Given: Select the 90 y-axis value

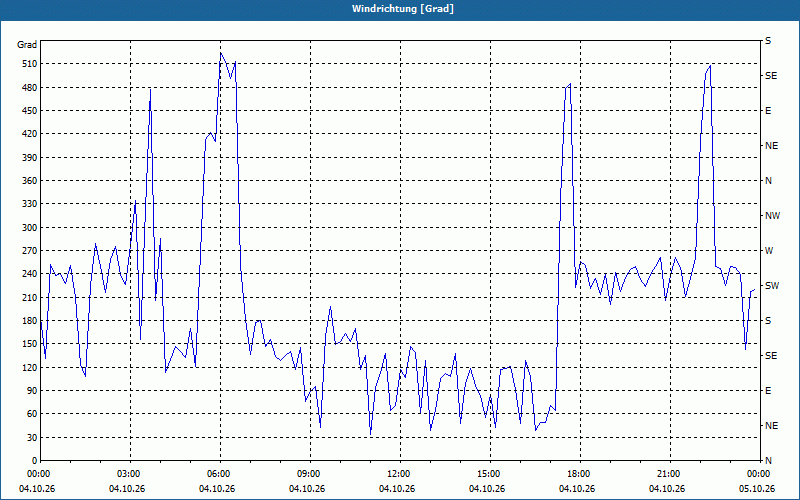Looking at the screenshot, I should (x=32, y=391).
